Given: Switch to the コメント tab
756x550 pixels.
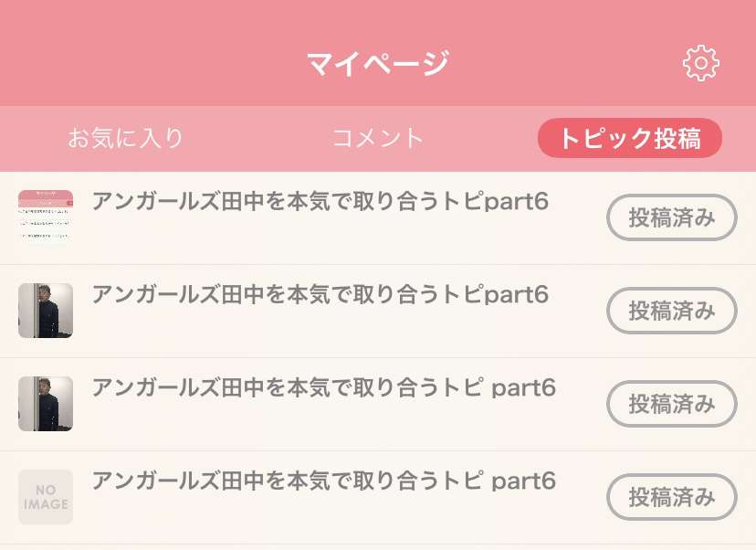Looking at the screenshot, I should click(377, 138).
